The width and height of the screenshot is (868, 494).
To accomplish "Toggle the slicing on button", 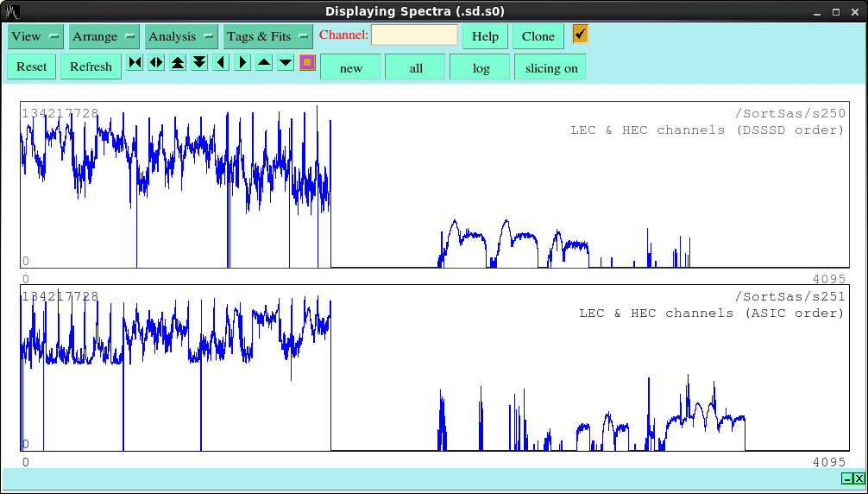I will coord(550,67).
